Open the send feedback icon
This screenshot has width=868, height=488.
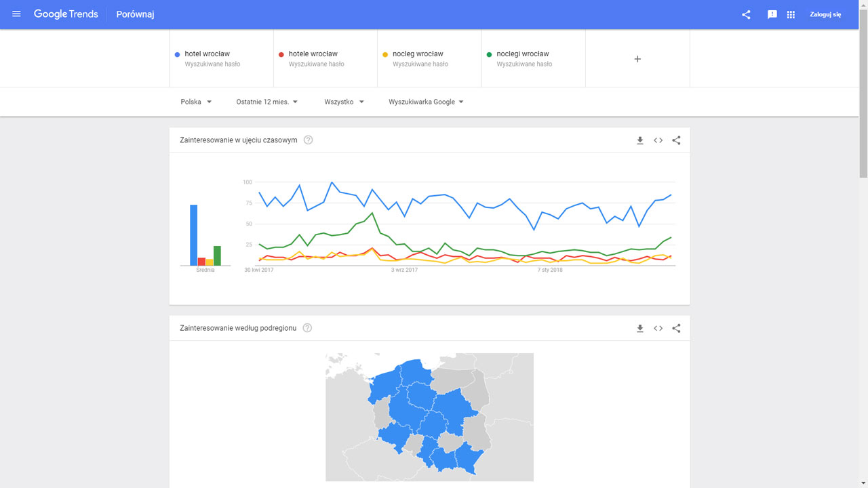pyautogui.click(x=772, y=14)
